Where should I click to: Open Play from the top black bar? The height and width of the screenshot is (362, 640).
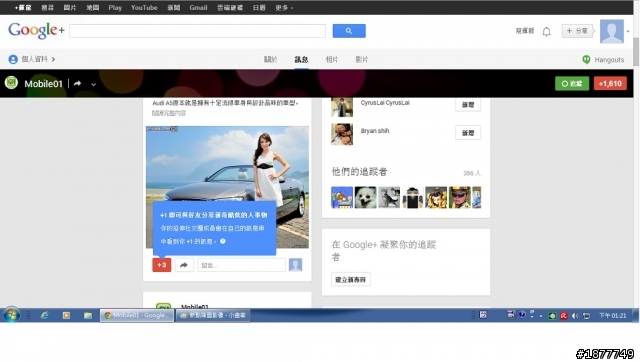[x=115, y=8]
